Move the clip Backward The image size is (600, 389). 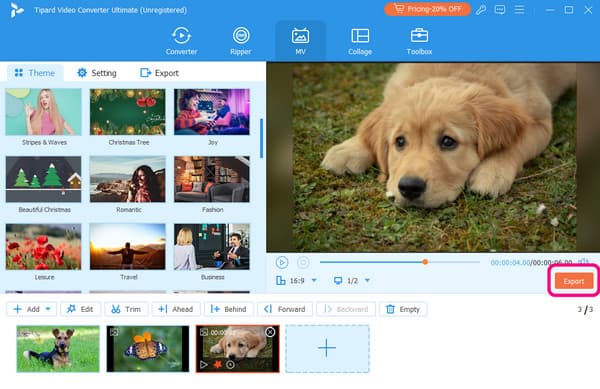click(x=346, y=309)
